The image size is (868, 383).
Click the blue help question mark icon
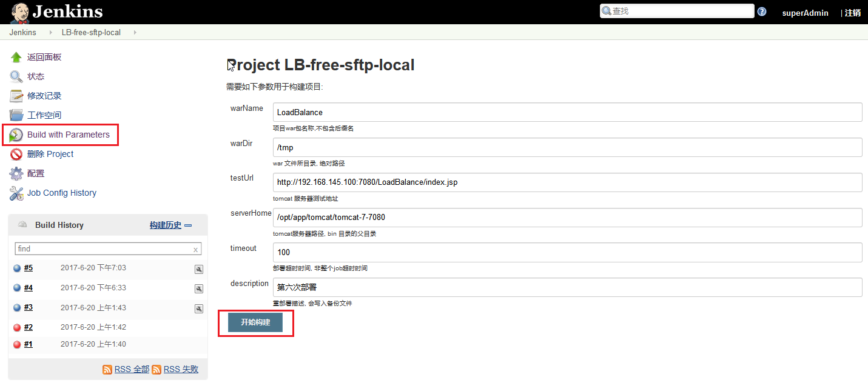pyautogui.click(x=762, y=12)
